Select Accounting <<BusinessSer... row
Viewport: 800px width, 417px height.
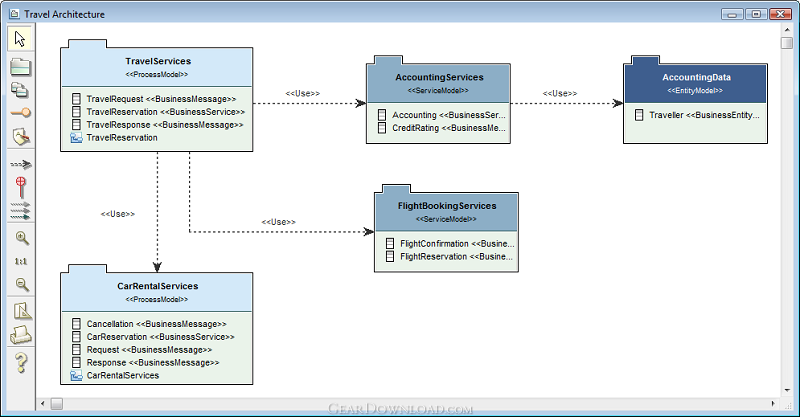pos(442,115)
